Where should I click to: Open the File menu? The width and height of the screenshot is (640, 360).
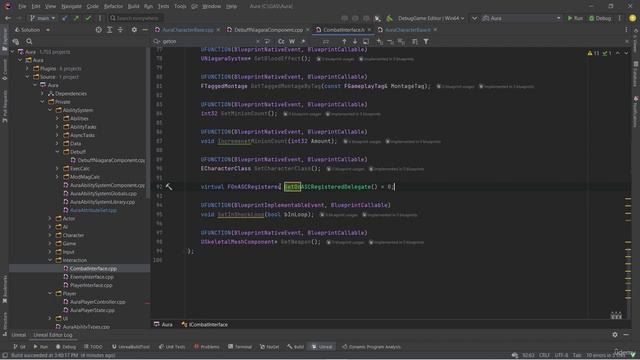(22, 6)
